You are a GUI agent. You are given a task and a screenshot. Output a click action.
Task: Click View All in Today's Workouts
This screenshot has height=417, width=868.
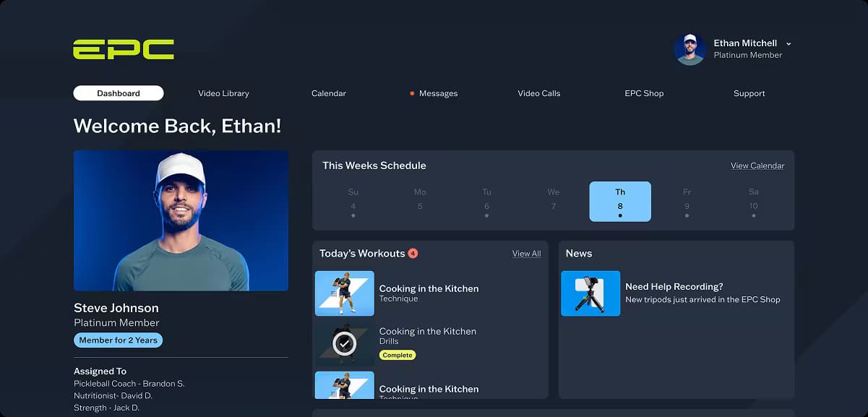click(526, 254)
